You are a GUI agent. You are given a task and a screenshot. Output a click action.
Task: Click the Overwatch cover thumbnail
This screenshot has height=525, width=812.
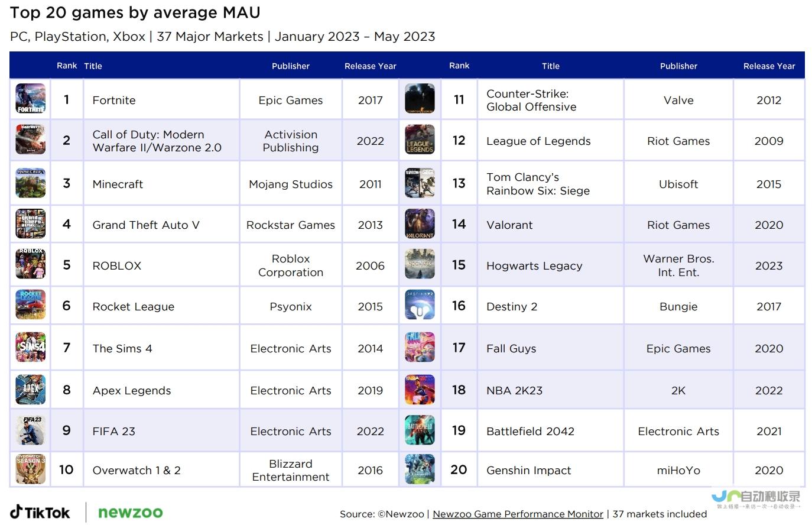pos(31,469)
